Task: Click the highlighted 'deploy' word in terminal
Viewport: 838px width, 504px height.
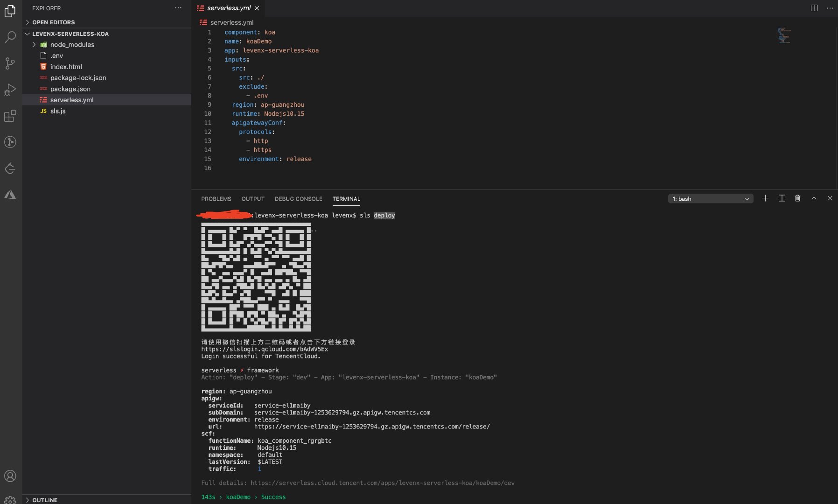Action: (384, 216)
